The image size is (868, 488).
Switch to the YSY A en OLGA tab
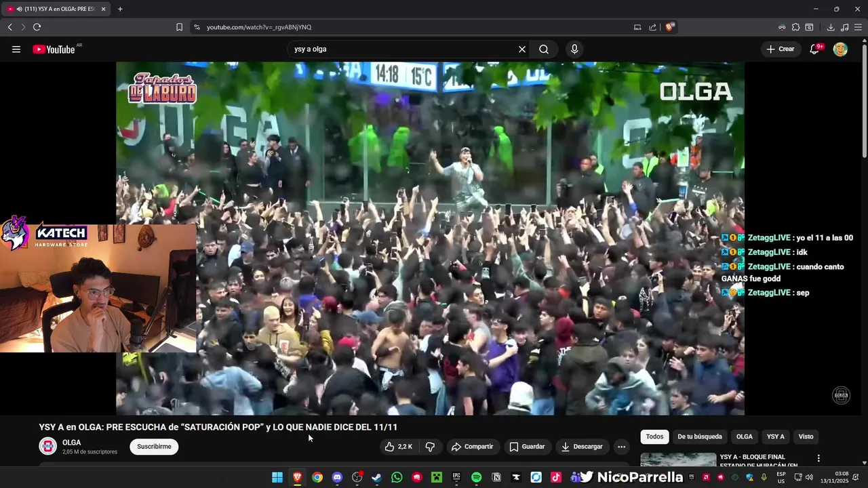click(x=56, y=9)
